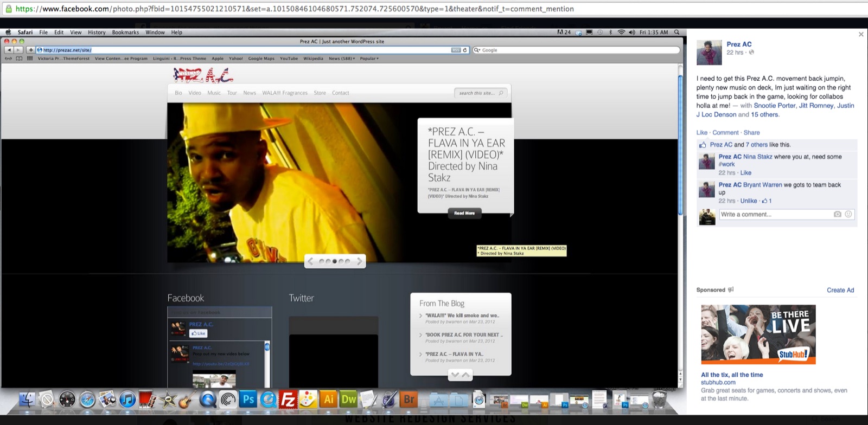
Task: Open the Trash in the Dock
Action: pos(659,400)
